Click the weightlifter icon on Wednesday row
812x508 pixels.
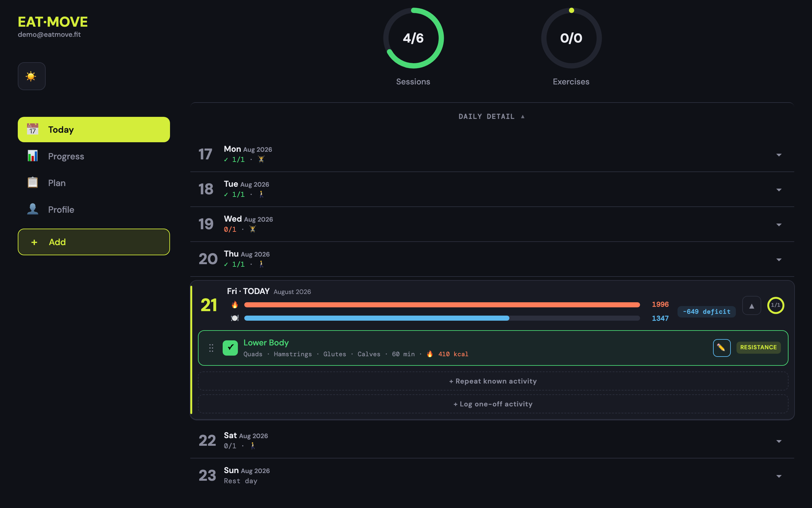pos(253,229)
